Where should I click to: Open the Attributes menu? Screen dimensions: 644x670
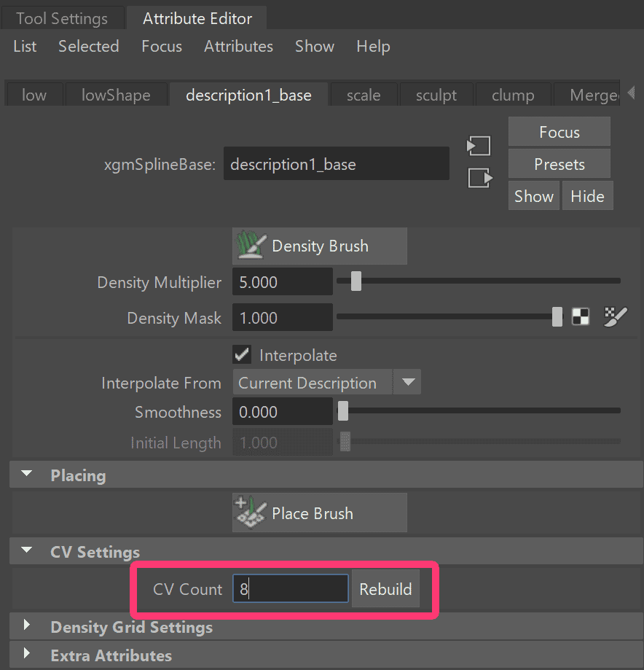click(238, 46)
